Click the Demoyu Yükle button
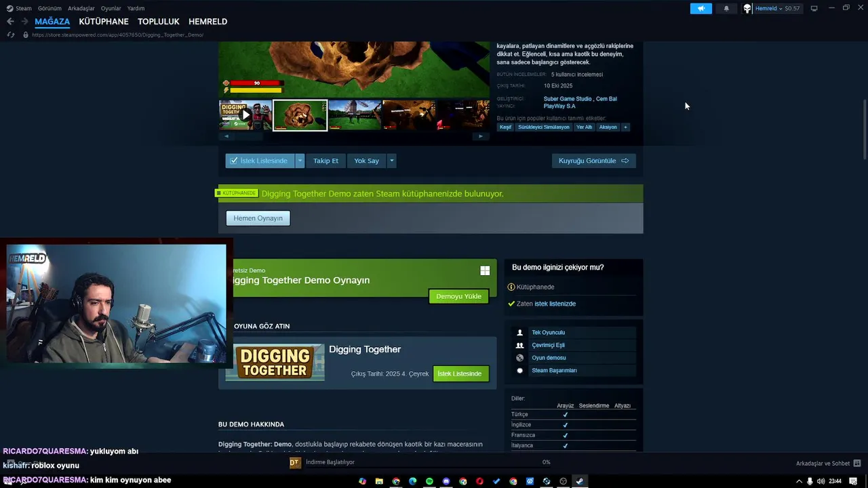This screenshot has width=868, height=488. click(x=458, y=296)
